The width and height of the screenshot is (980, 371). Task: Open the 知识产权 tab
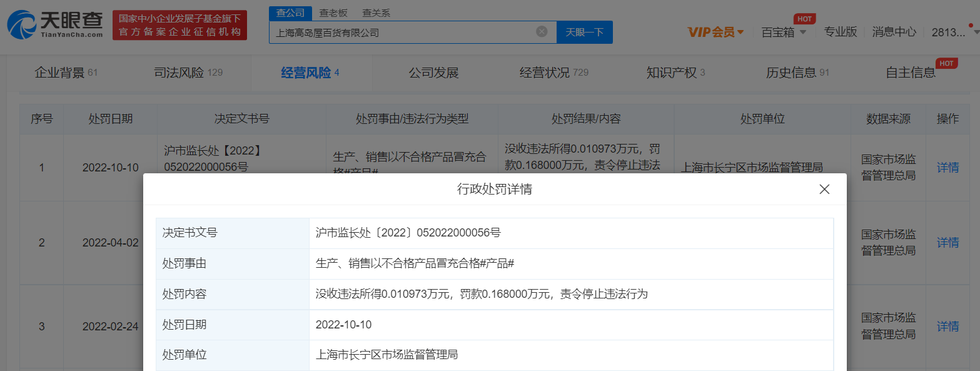pyautogui.click(x=675, y=73)
